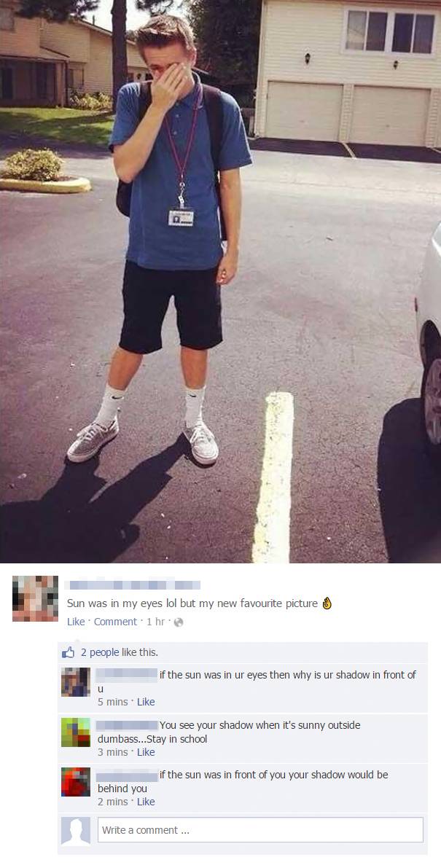
Task: Click the '1 hr' timestamp of the post
Action: point(155,622)
